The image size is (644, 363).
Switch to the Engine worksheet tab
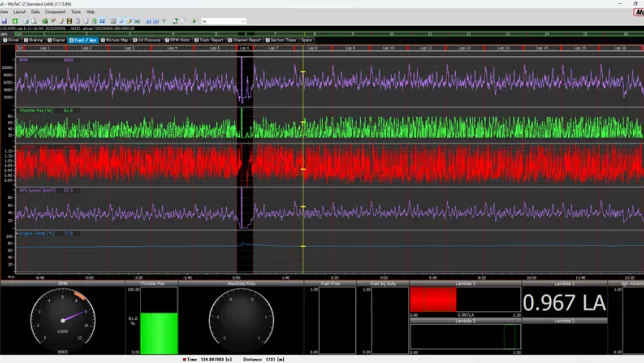coord(56,40)
